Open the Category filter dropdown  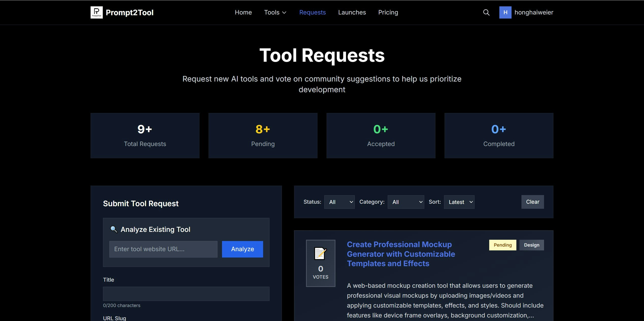coord(406,202)
